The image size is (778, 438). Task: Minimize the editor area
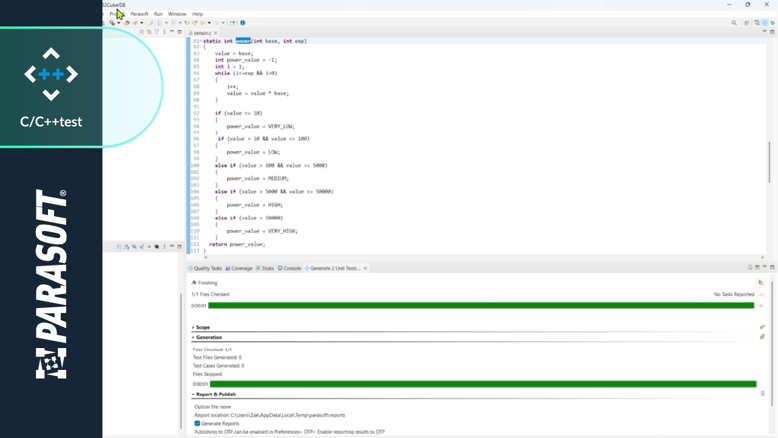(764, 32)
